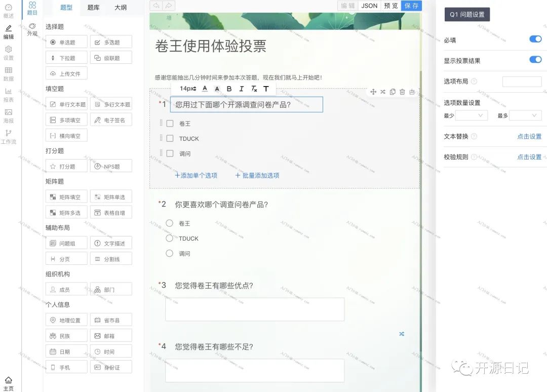Open the 设置 gear section in sidebar

[x=9, y=53]
